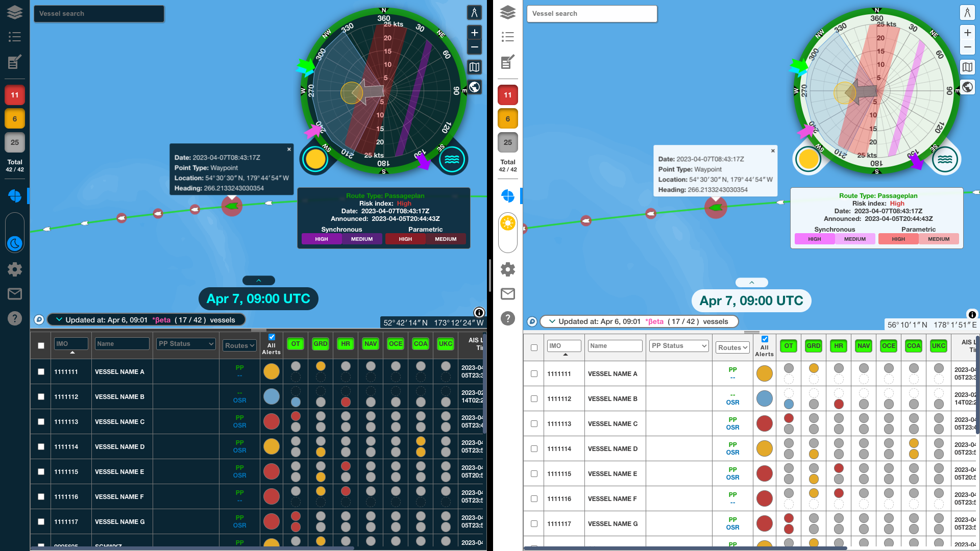Click inside the Vessel search field
980x551 pixels.
[99, 13]
